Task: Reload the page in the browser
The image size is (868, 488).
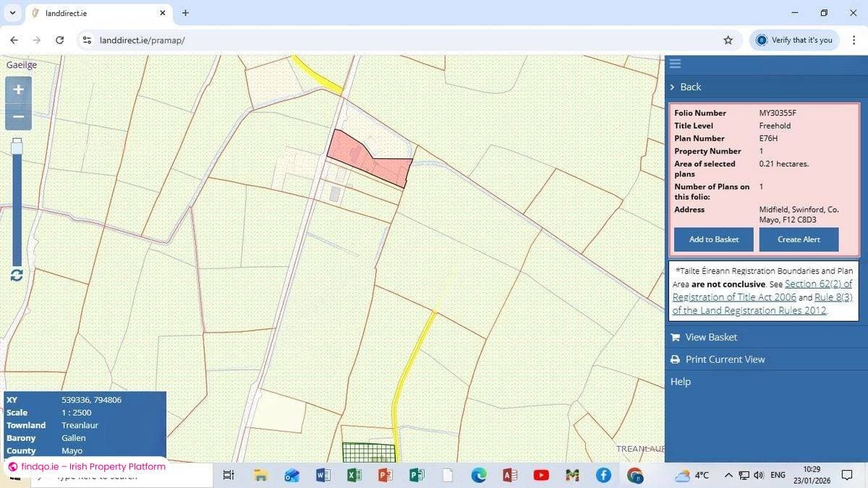Action: pos(59,40)
